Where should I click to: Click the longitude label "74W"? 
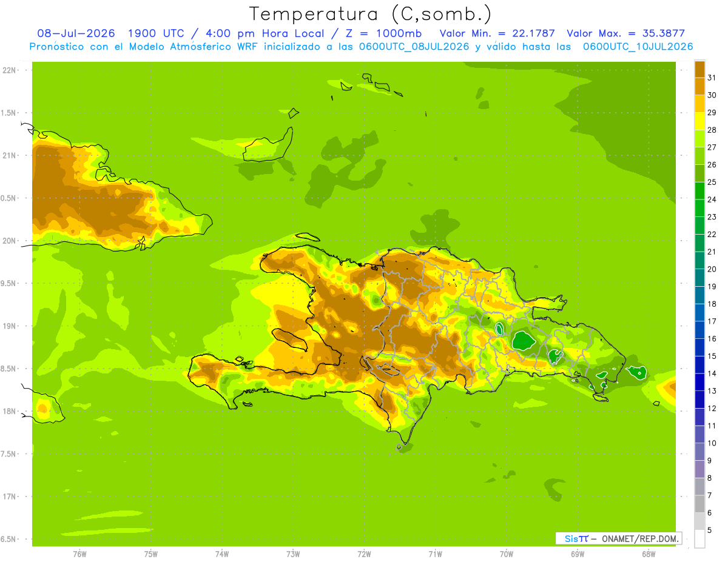click(222, 554)
